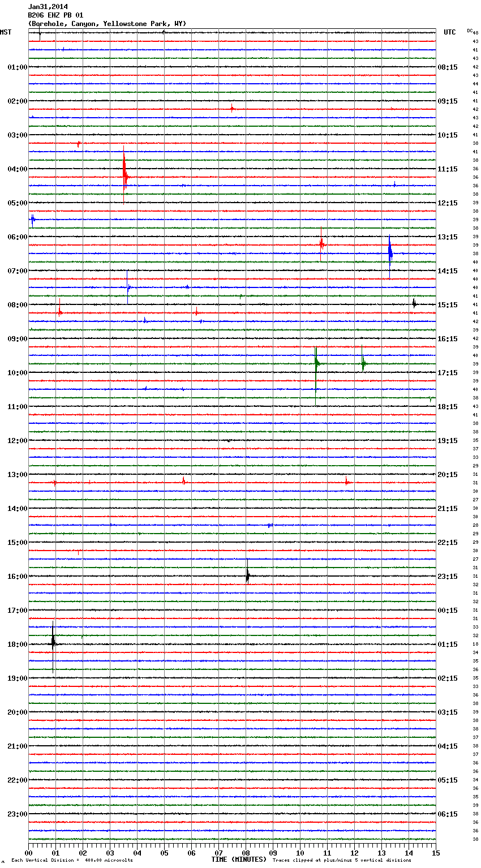Click the 13 minute axis tick label

(381, 853)
